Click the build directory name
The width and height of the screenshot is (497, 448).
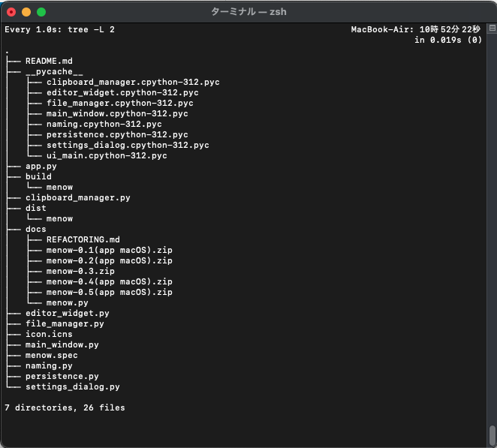[x=38, y=176]
